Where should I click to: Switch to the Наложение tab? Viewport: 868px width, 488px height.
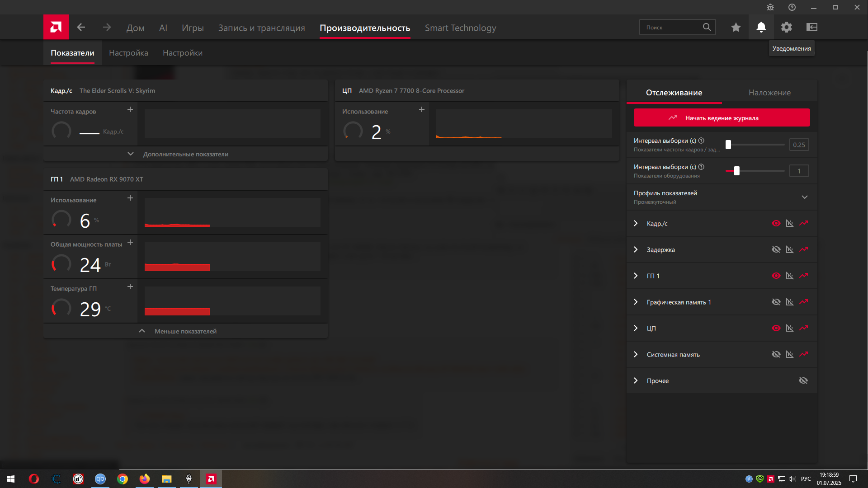pos(769,92)
